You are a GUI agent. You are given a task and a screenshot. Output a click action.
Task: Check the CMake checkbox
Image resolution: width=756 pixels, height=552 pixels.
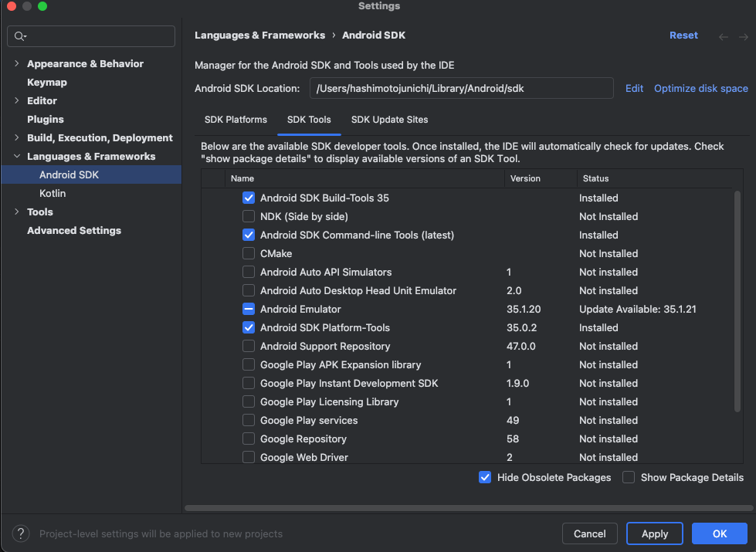click(x=249, y=253)
